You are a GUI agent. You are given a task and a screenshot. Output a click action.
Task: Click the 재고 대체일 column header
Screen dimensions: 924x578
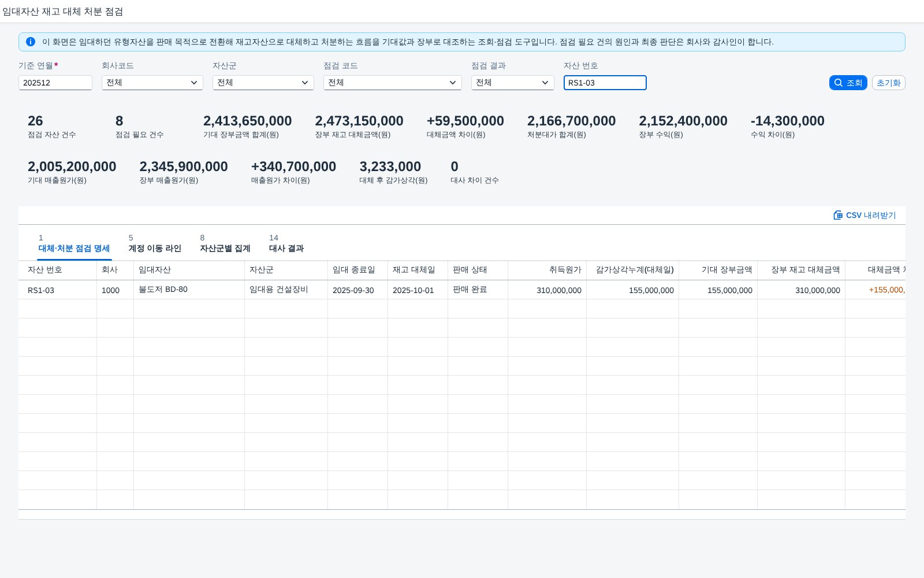[x=418, y=270]
